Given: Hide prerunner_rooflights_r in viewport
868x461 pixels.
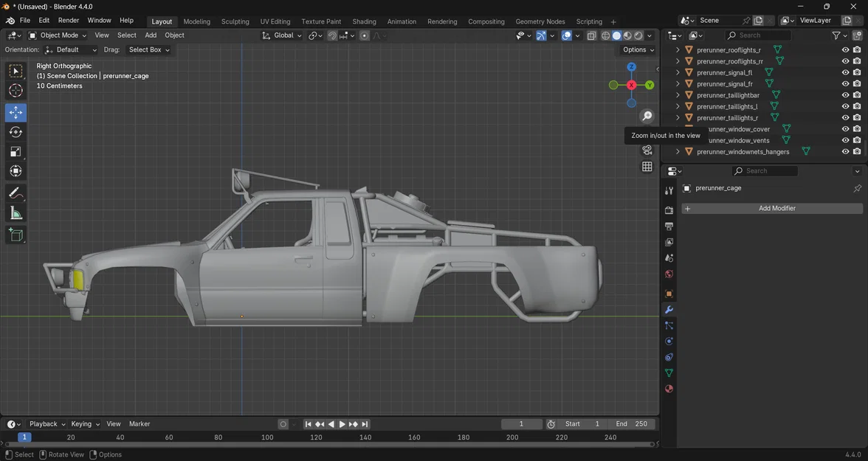Looking at the screenshot, I should (x=845, y=50).
